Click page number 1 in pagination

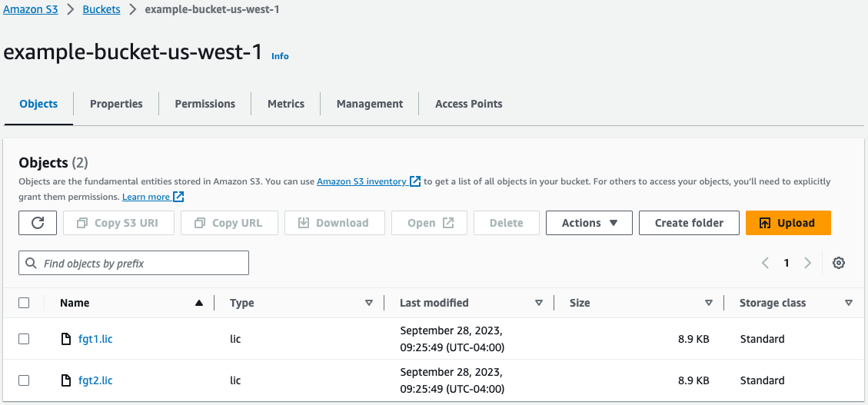786,264
